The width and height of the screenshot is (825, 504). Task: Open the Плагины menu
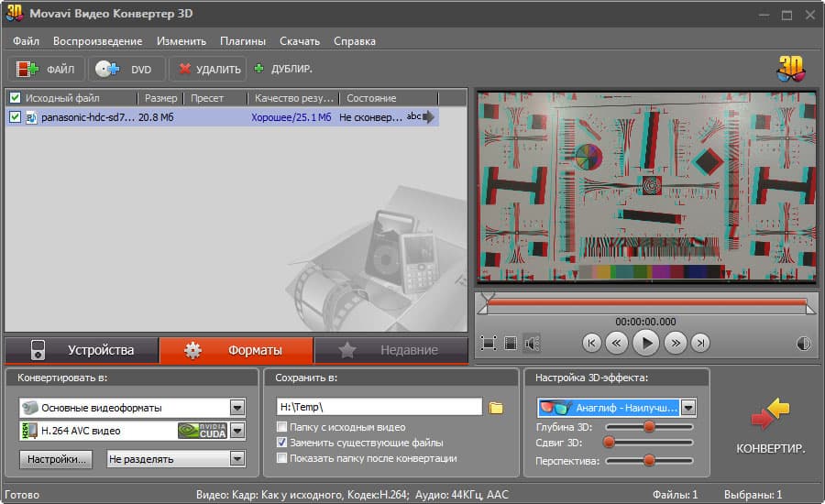coord(243,41)
